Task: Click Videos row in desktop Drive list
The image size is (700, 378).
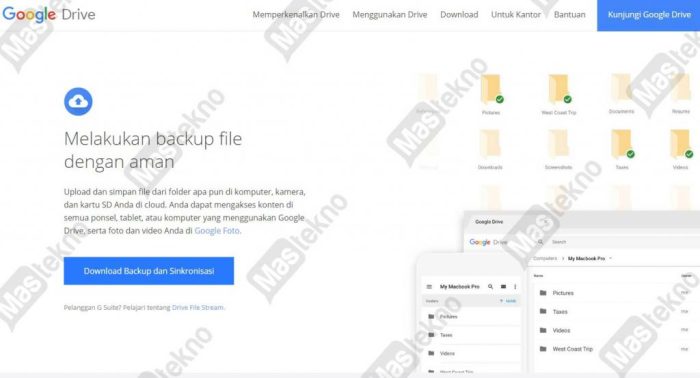Action: tap(614, 330)
